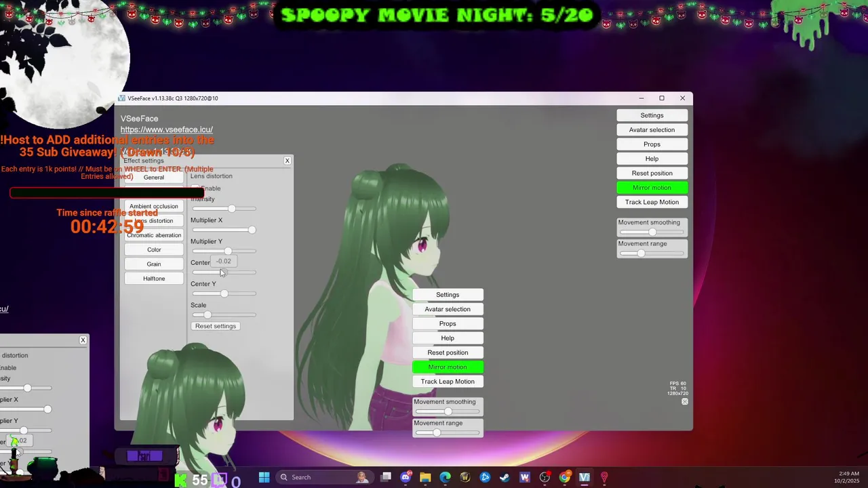Click the top-right Movement smoothing slider
Viewport: 868px width, 488px height.
652,232
